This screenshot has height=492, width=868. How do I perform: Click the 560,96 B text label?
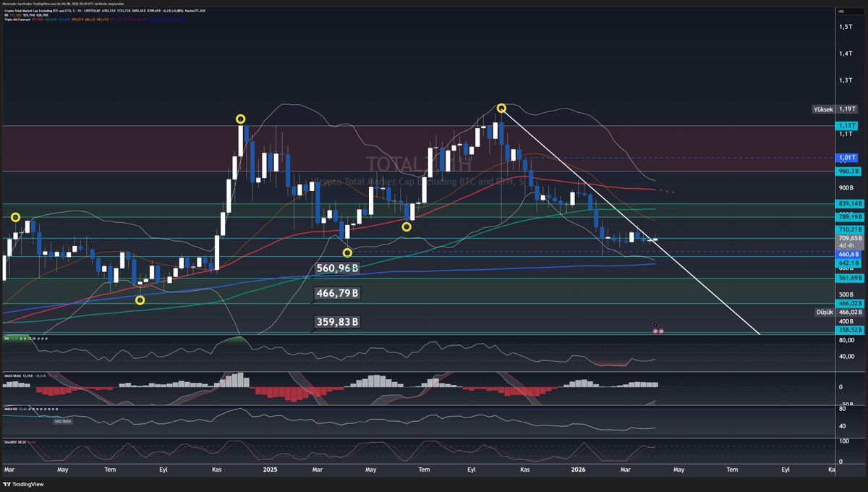(339, 268)
